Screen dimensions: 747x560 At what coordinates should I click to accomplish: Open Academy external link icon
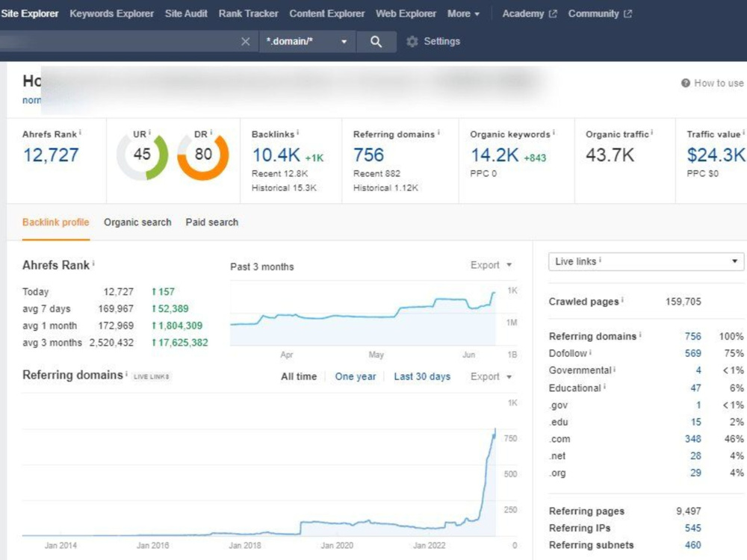553,13
